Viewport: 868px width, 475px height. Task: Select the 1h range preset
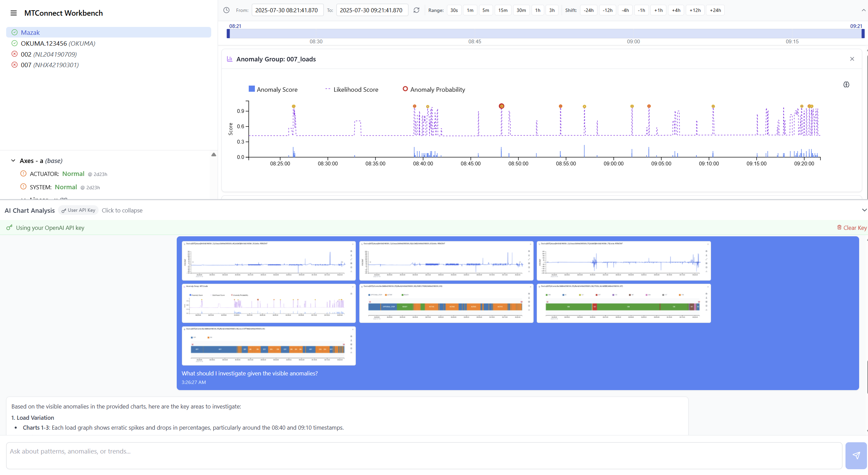point(538,10)
